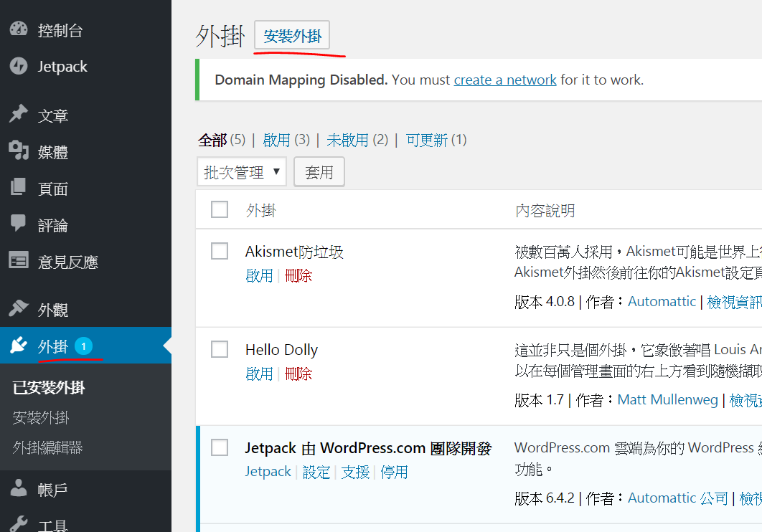Image resolution: width=762 pixels, height=532 pixels.
Task: Click the 外掛 column header
Action: [x=261, y=210]
